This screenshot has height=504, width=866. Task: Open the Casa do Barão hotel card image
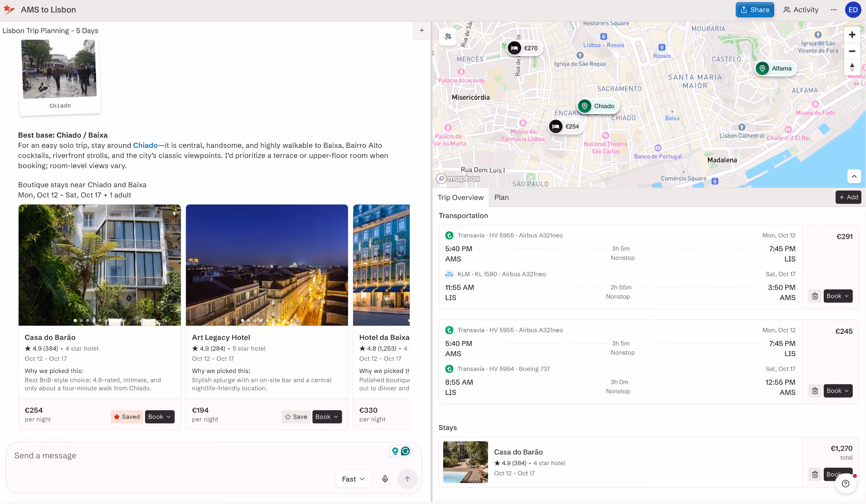(100, 265)
